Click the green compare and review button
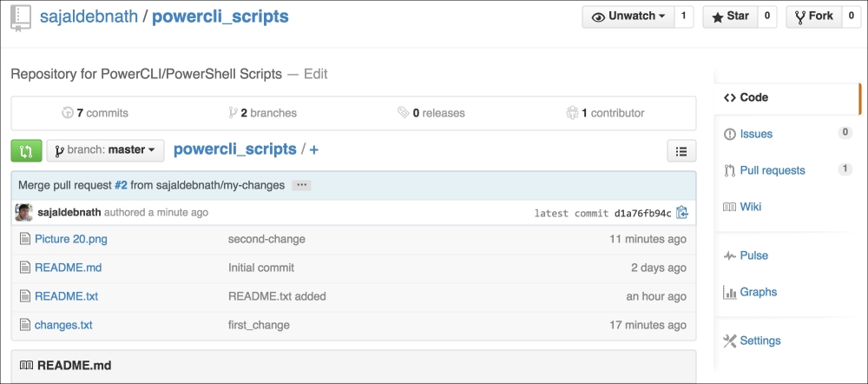The image size is (868, 384). pyautogui.click(x=27, y=150)
